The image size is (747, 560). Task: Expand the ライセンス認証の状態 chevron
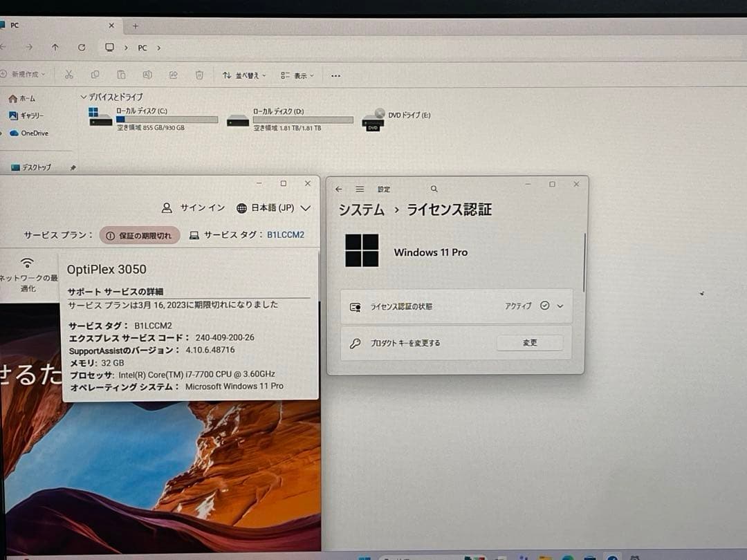[560, 306]
